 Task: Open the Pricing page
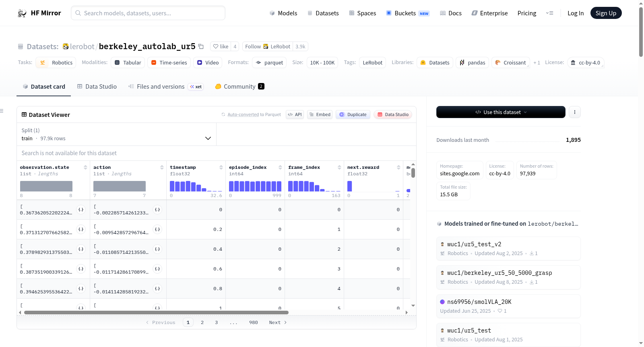pyautogui.click(x=527, y=13)
